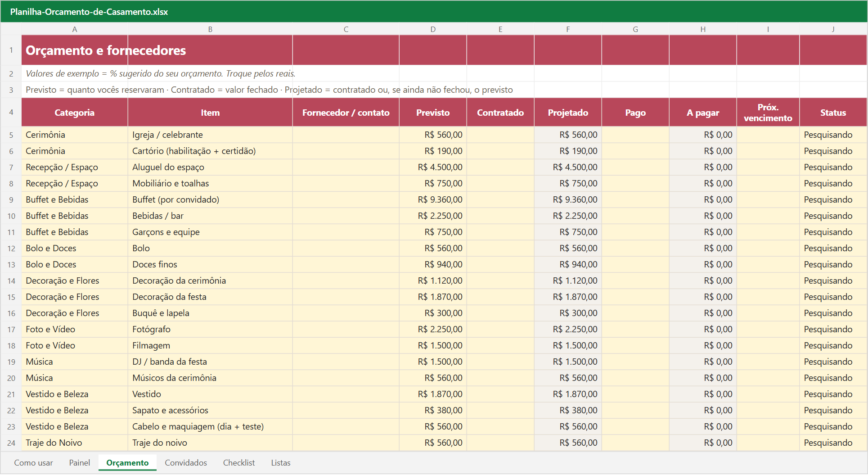Select the Filmagem cell
868x475 pixels.
pyautogui.click(x=210, y=346)
